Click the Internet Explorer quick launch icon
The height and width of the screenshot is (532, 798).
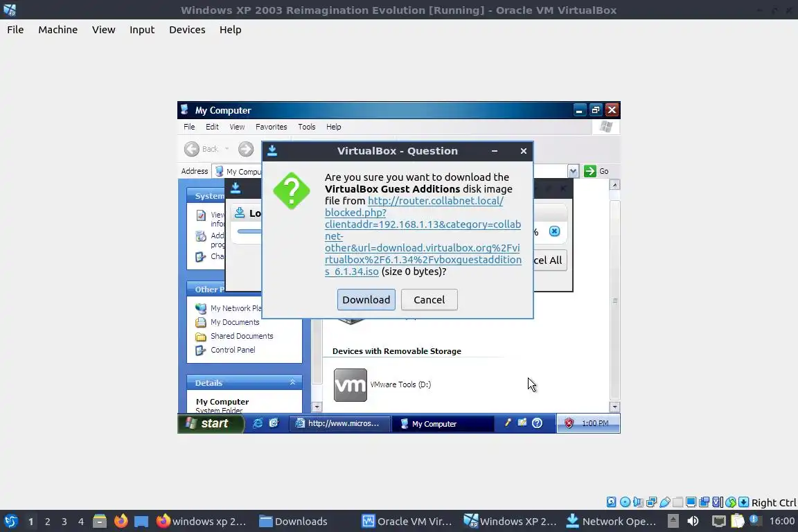tap(258, 423)
